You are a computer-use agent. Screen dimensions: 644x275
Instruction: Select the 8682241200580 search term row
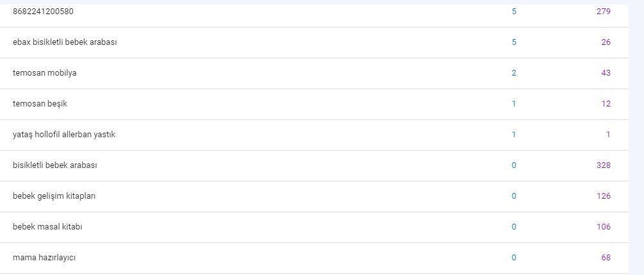[314, 12]
